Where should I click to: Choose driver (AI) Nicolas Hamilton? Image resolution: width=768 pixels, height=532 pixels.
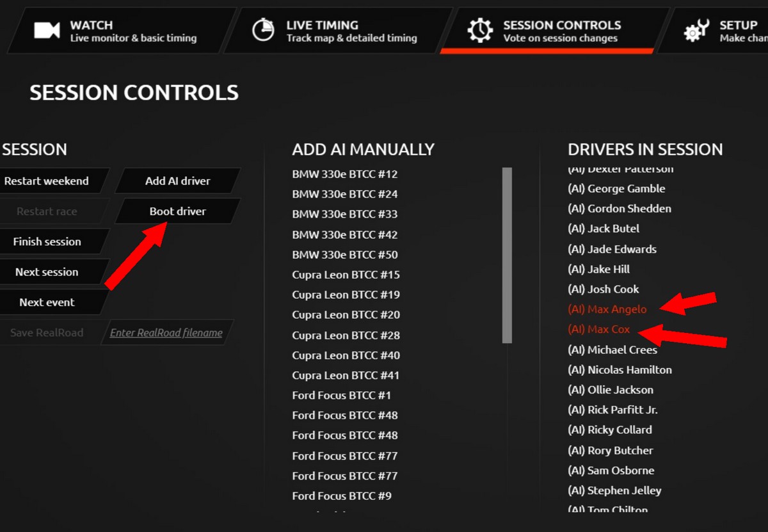point(620,369)
